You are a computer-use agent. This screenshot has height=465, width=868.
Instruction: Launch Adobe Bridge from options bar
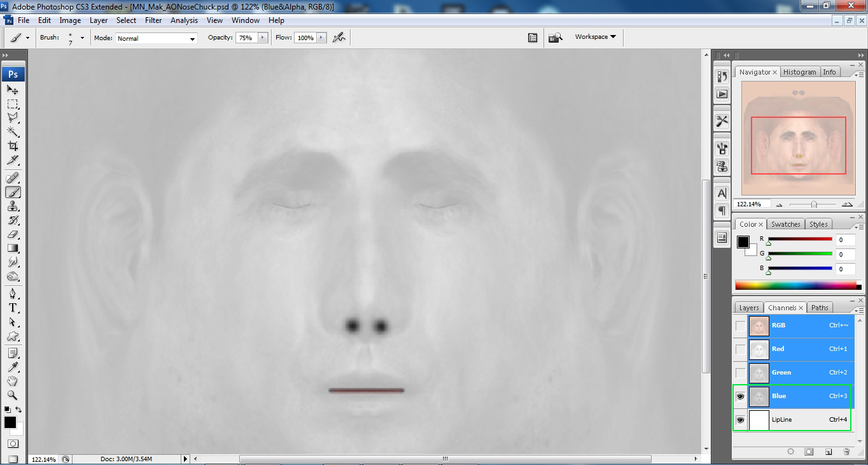coord(556,38)
